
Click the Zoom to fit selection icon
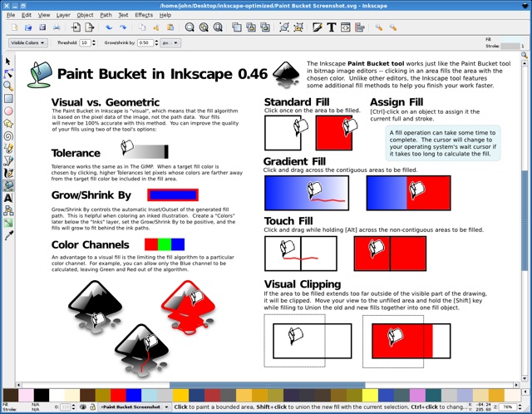coord(190,27)
